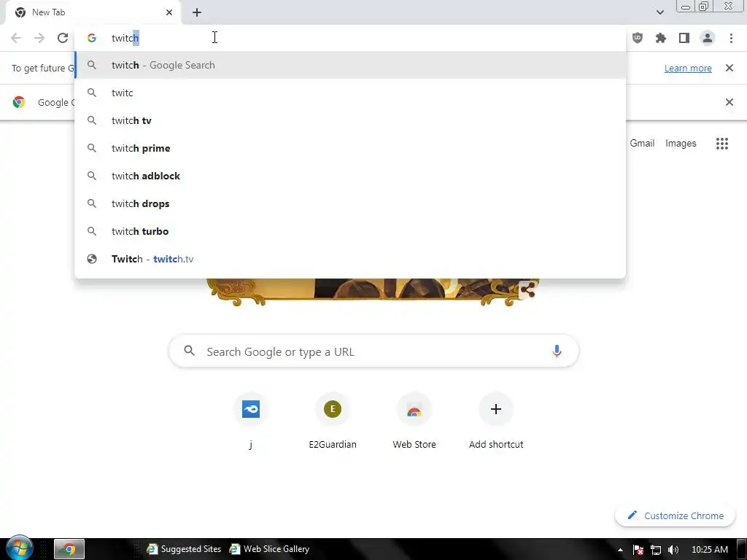
Task: Reload the page with the refresh icon
Action: click(63, 38)
